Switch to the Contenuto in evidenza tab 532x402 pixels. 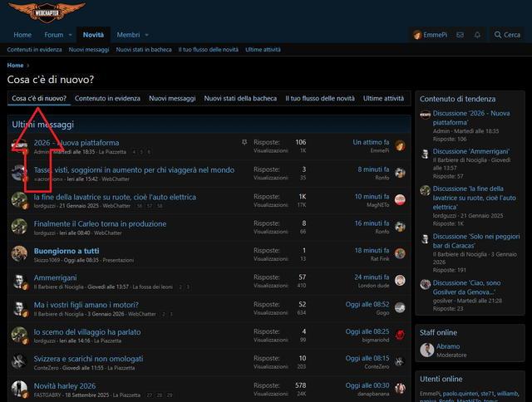coord(107,98)
